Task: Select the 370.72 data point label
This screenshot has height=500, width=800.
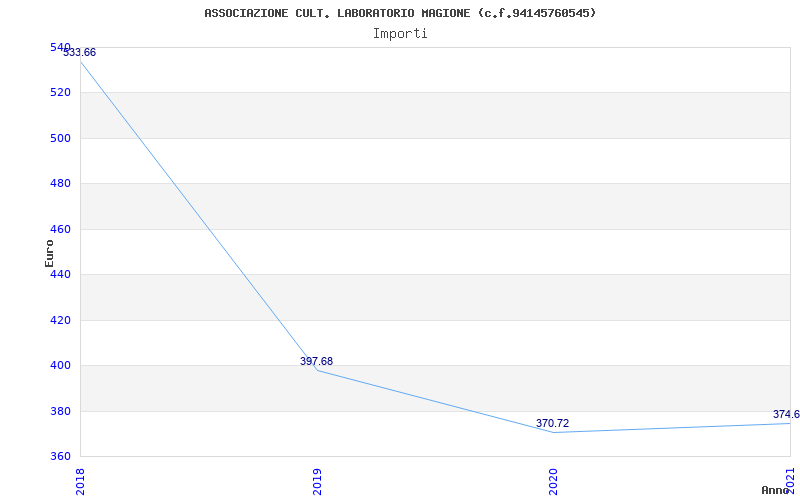Action: point(553,423)
